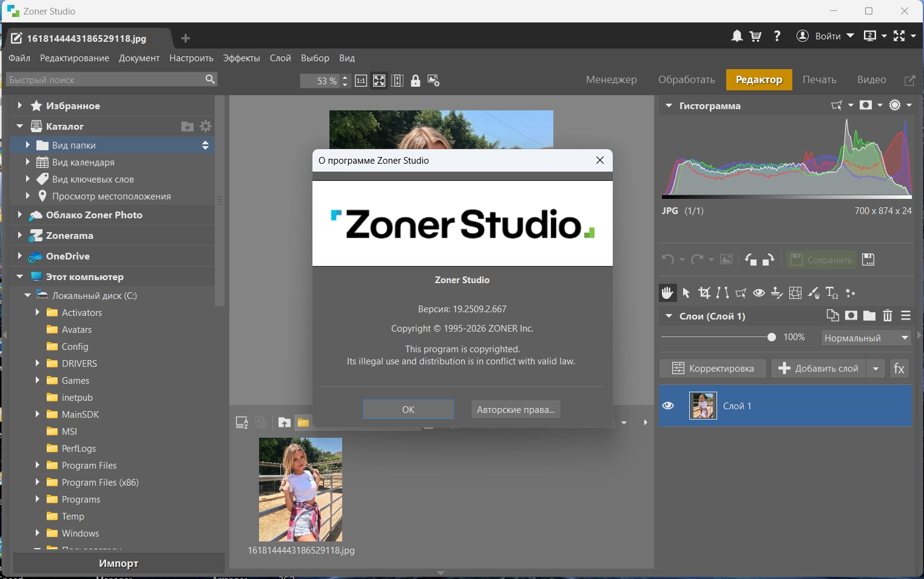Toggle the zoom lock padlock
Screen dimensions: 924x579
click(x=416, y=81)
